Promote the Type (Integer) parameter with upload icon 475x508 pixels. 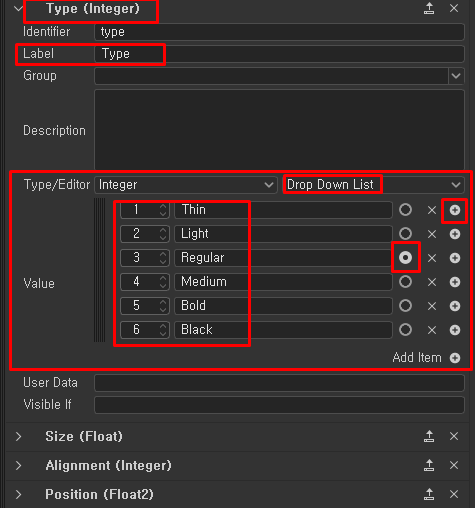(429, 8)
